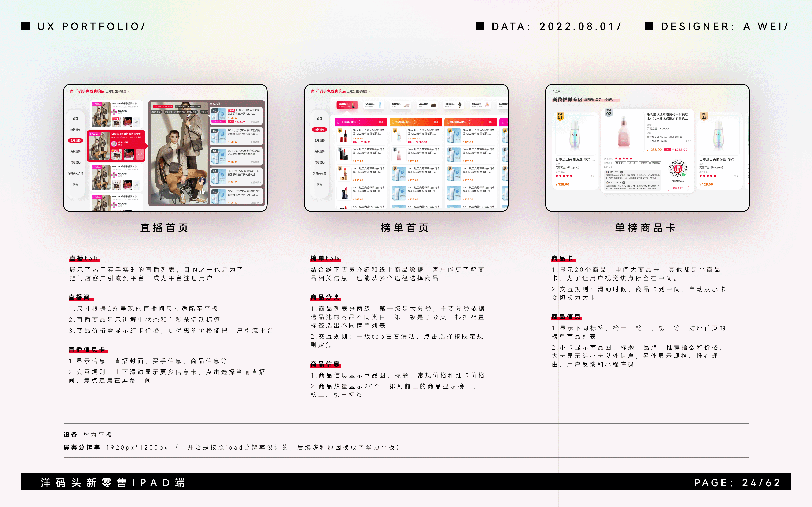The image size is (812, 507).
Task: Click the 返回 back chevron
Action: pyautogui.click(x=553, y=91)
